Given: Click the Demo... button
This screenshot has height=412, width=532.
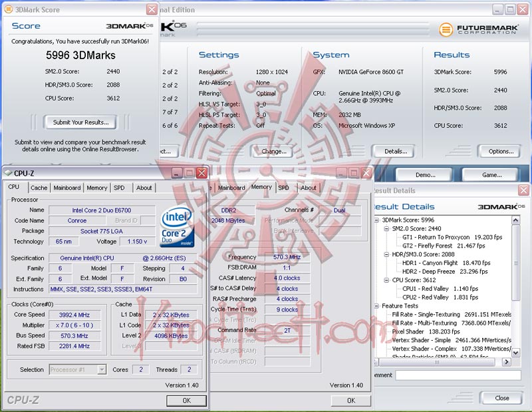Looking at the screenshot, I should pos(425,175).
